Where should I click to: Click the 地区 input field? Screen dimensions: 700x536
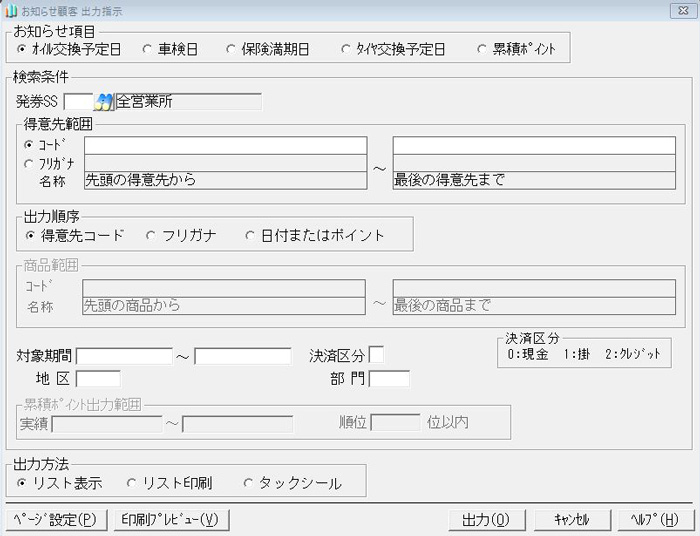pyautogui.click(x=98, y=379)
